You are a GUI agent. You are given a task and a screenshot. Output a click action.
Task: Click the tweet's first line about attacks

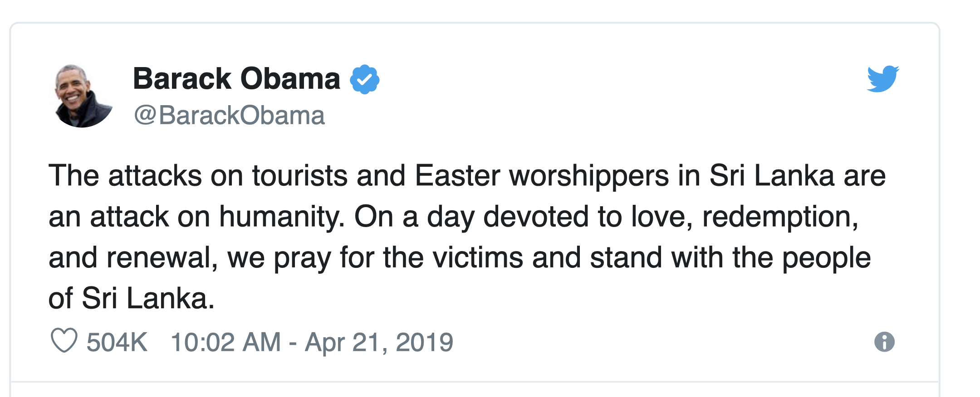[467, 175]
